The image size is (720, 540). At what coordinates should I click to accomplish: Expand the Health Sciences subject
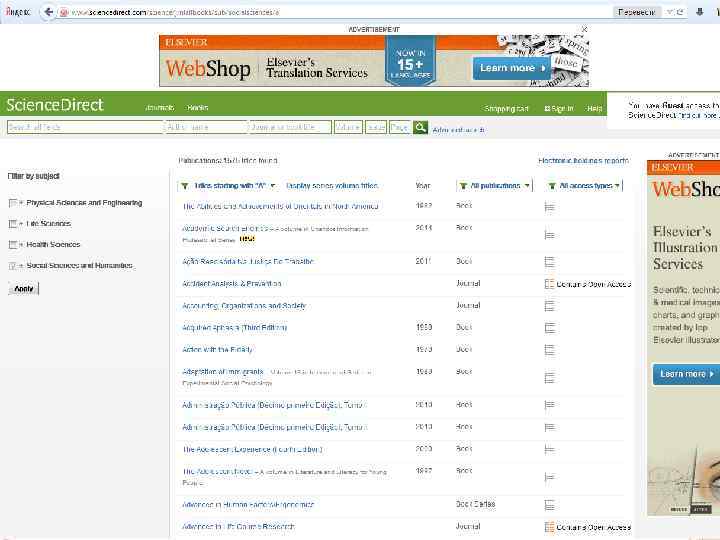coord(21,245)
